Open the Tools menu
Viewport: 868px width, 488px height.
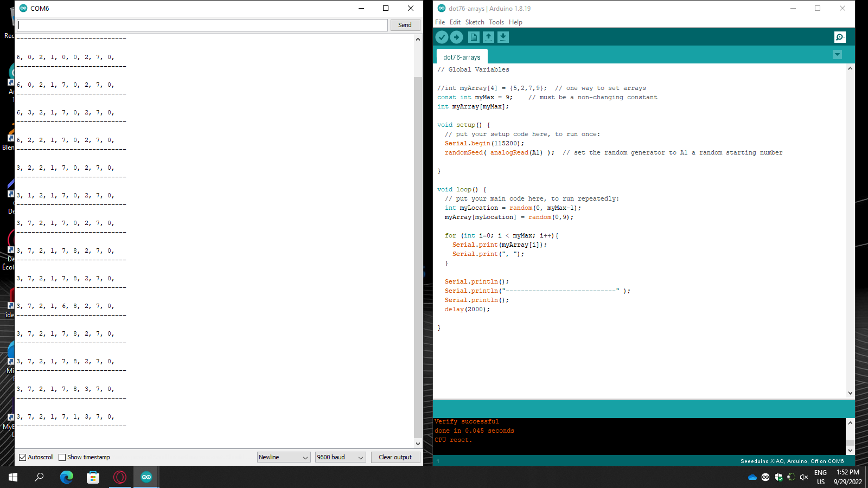496,22
